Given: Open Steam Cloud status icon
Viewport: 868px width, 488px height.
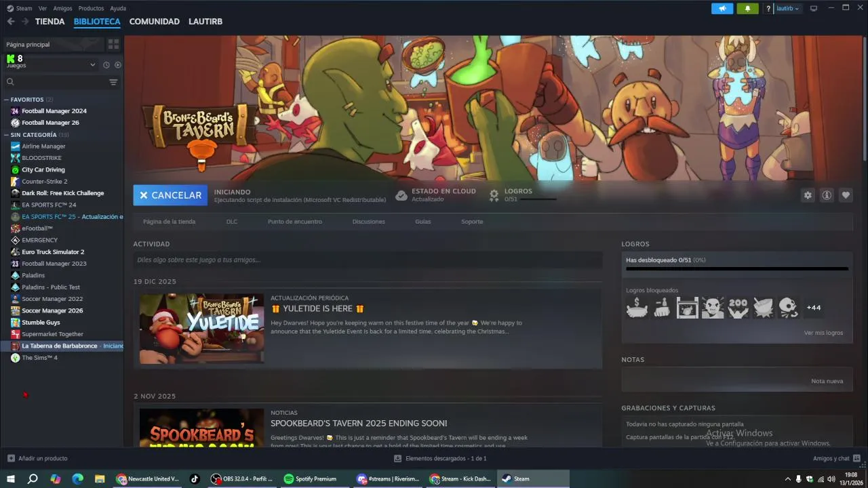Looking at the screenshot, I should click(x=401, y=195).
